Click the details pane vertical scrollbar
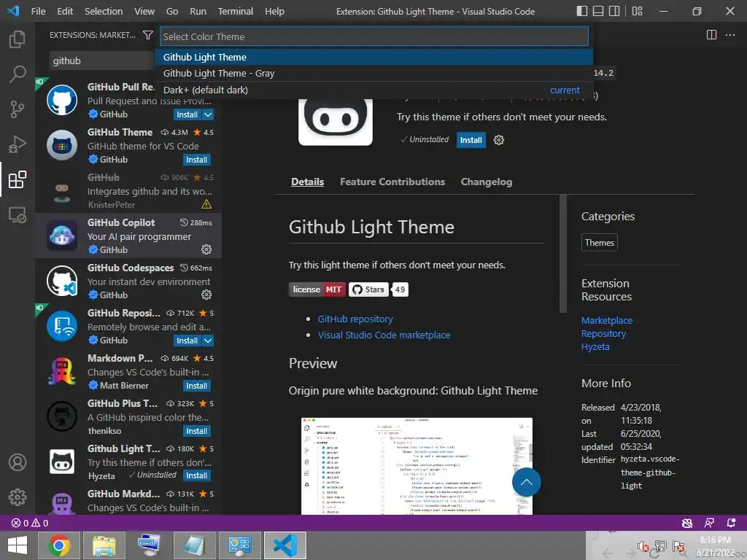 (x=563, y=254)
